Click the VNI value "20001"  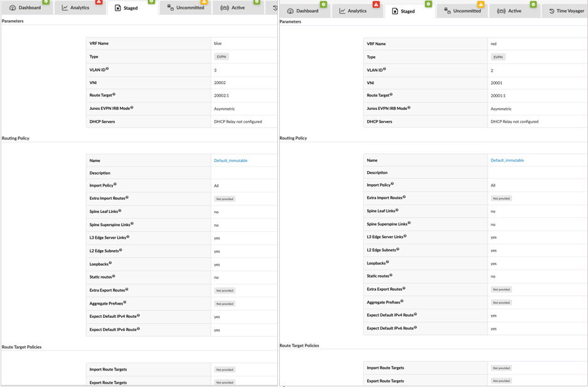click(x=496, y=83)
